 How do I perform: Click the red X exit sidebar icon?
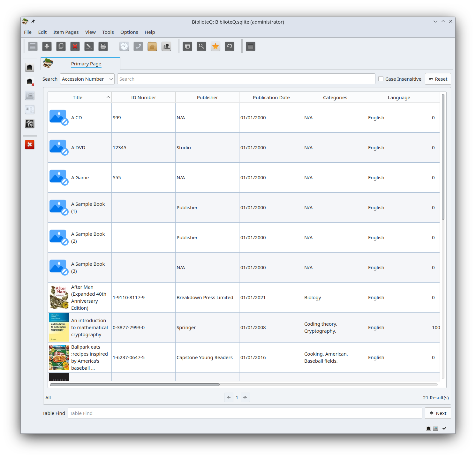(x=30, y=145)
